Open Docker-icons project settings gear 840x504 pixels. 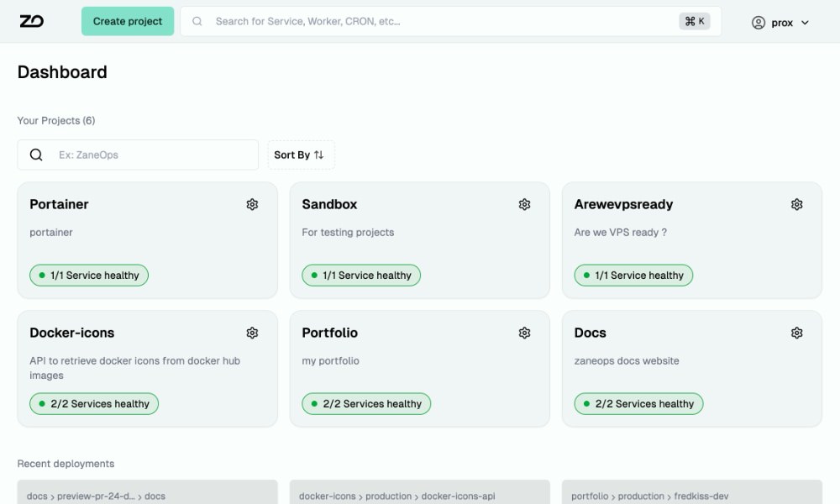click(x=251, y=333)
